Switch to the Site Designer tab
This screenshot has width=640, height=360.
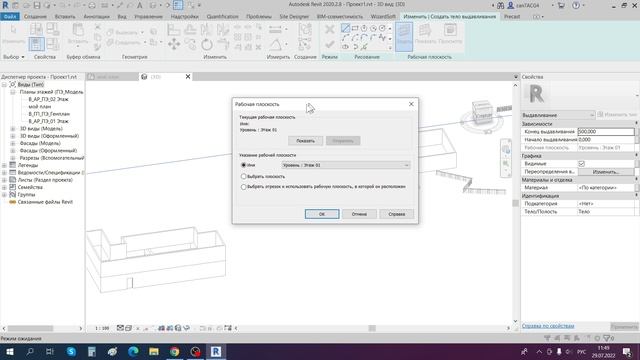pos(294,17)
